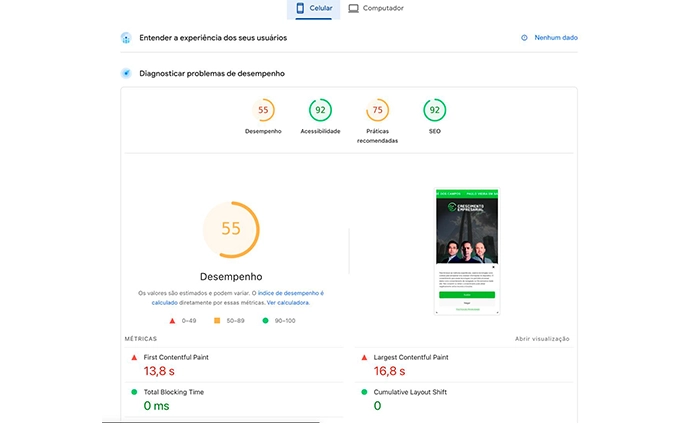Click the Largest Contentful Paint metric label
The image size is (700, 438).
point(411,357)
